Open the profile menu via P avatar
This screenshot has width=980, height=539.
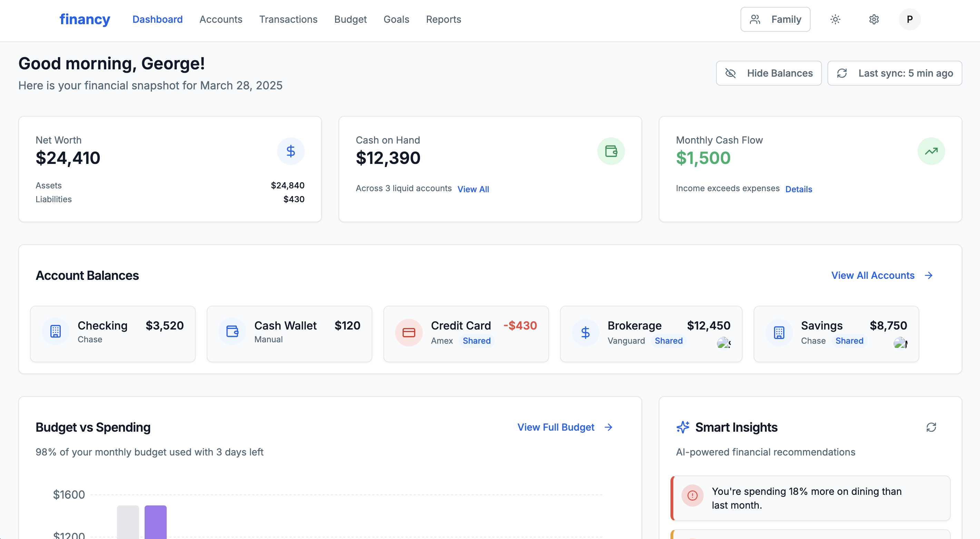point(910,19)
